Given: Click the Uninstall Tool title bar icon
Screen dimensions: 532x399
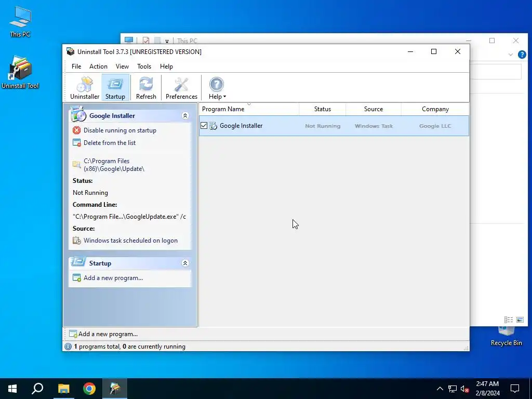Looking at the screenshot, I should pos(70,51).
